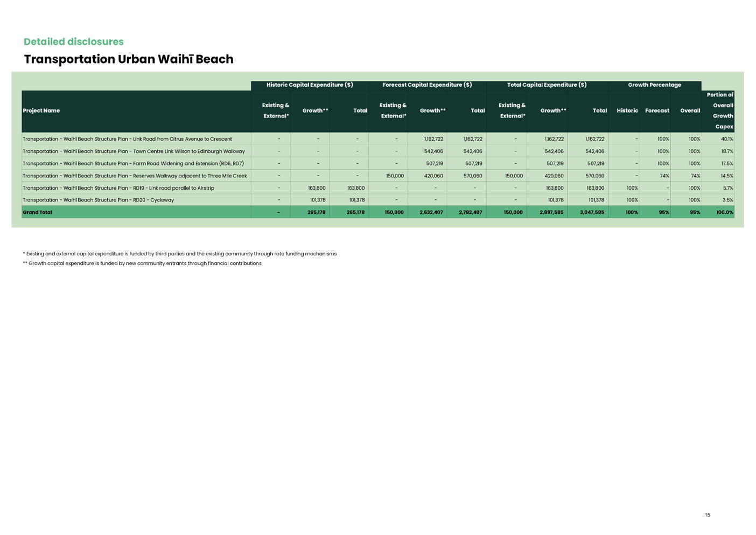756x535 pixels.
Task: Select the footnote about third party funding
Action: point(180,253)
